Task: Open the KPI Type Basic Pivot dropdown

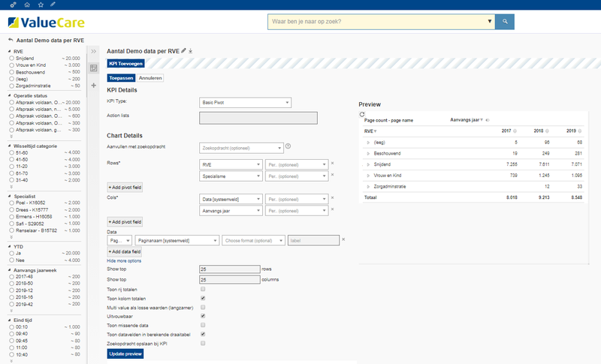Action: pos(245,103)
